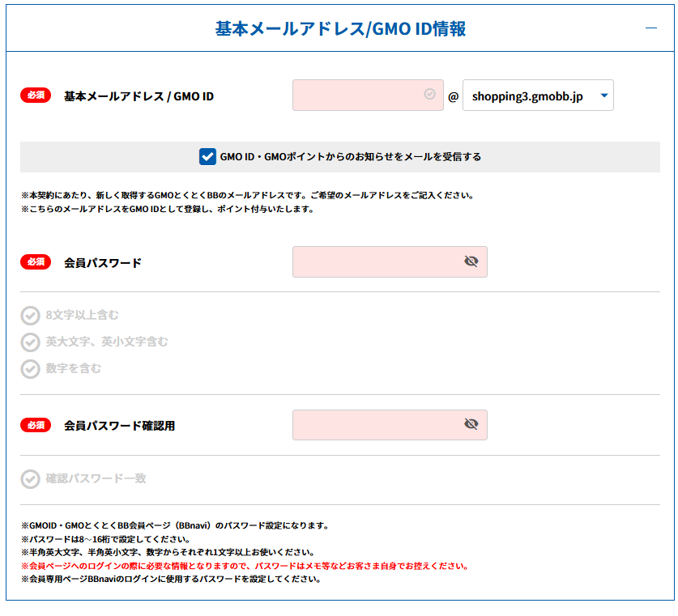The height and width of the screenshot is (616, 678).
Task: Click the 必須 badge beside 会員パスワード
Action: point(36,262)
